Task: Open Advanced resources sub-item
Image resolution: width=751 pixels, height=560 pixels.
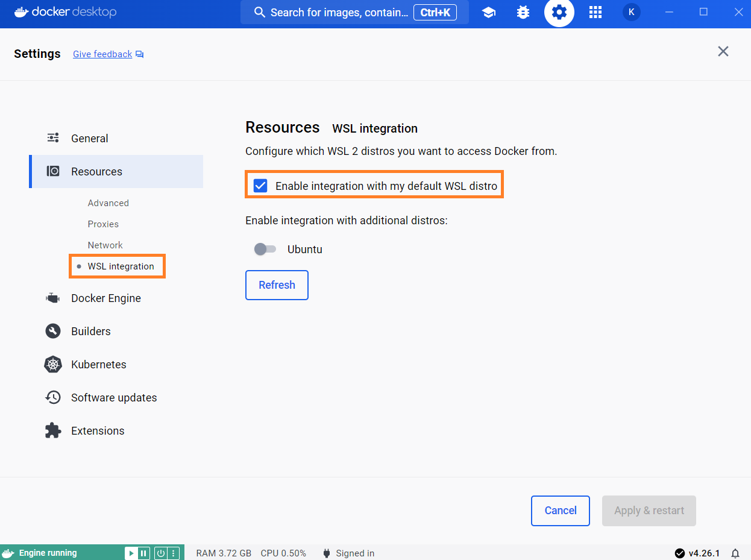Action: click(x=108, y=203)
